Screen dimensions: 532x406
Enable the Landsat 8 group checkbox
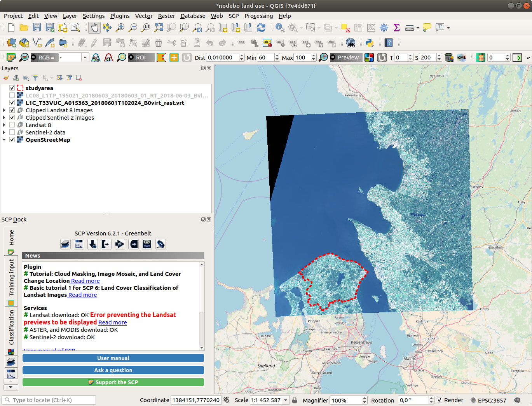[x=12, y=125]
